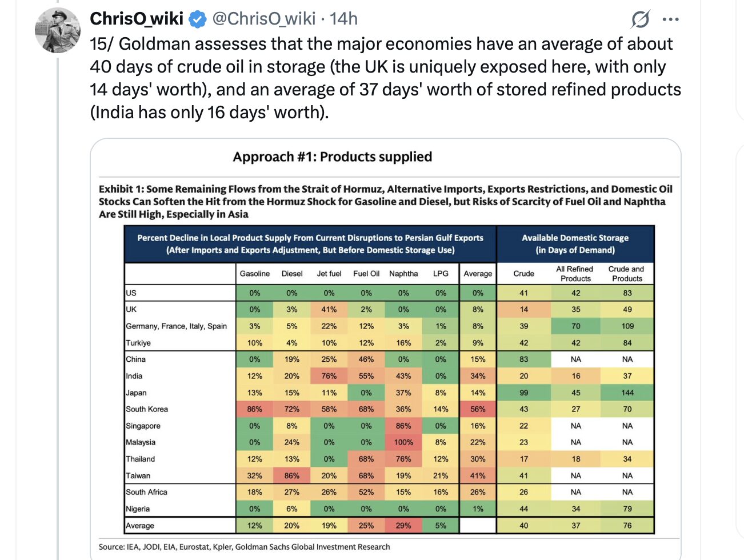744x560 pixels.
Task: Click the red South Korea Gasoline 86% cell
Action: coord(255,409)
